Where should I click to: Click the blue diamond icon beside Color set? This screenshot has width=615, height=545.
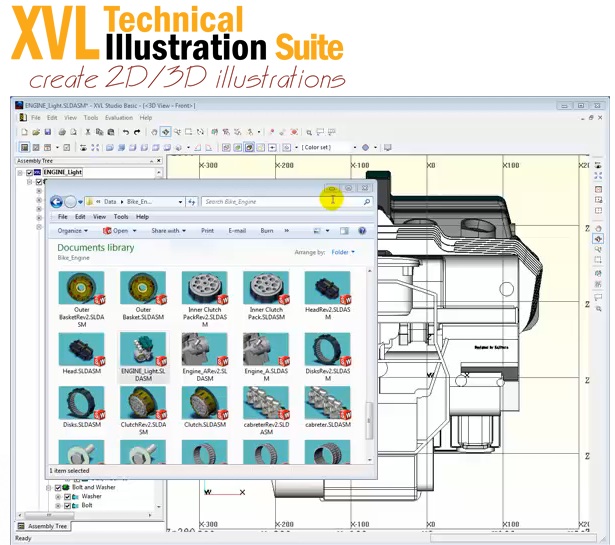(x=366, y=148)
